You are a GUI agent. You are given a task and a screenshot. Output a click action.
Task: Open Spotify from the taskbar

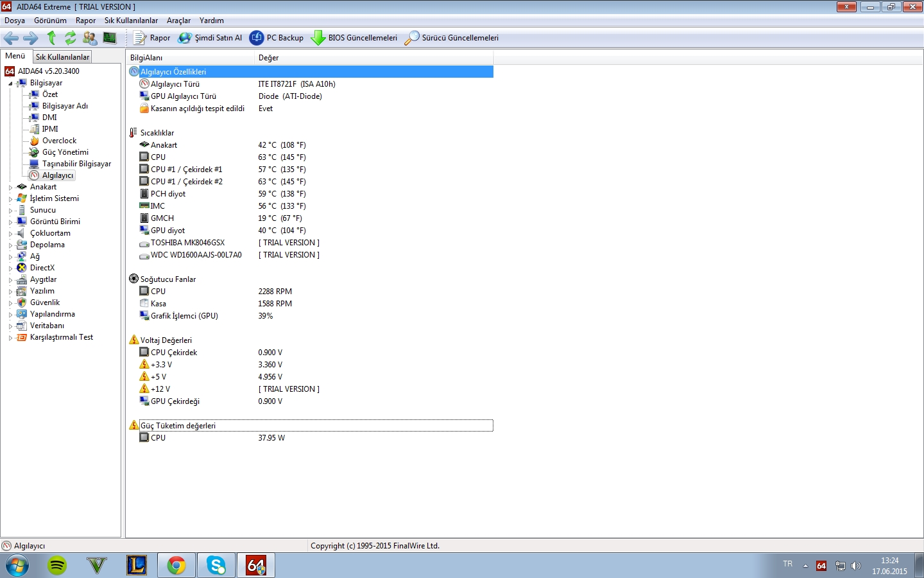pyautogui.click(x=57, y=566)
